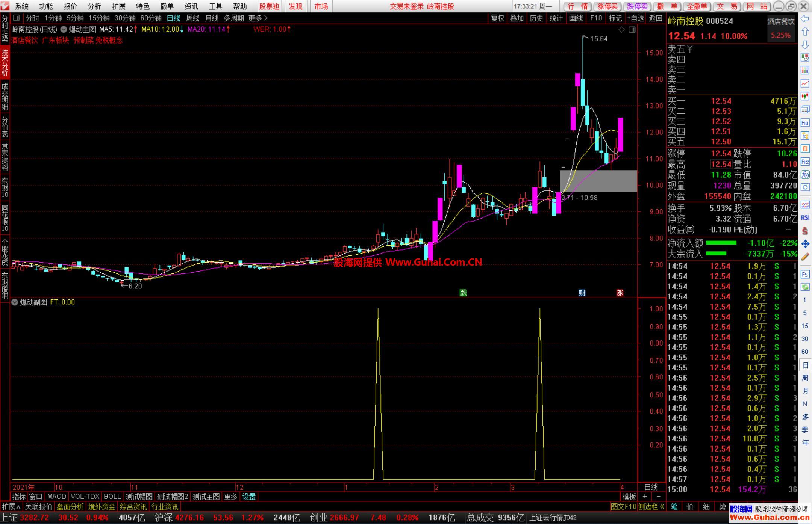Click the split panel icon at chart top-right
This screenshot has width=812, height=524.
[x=632, y=29]
